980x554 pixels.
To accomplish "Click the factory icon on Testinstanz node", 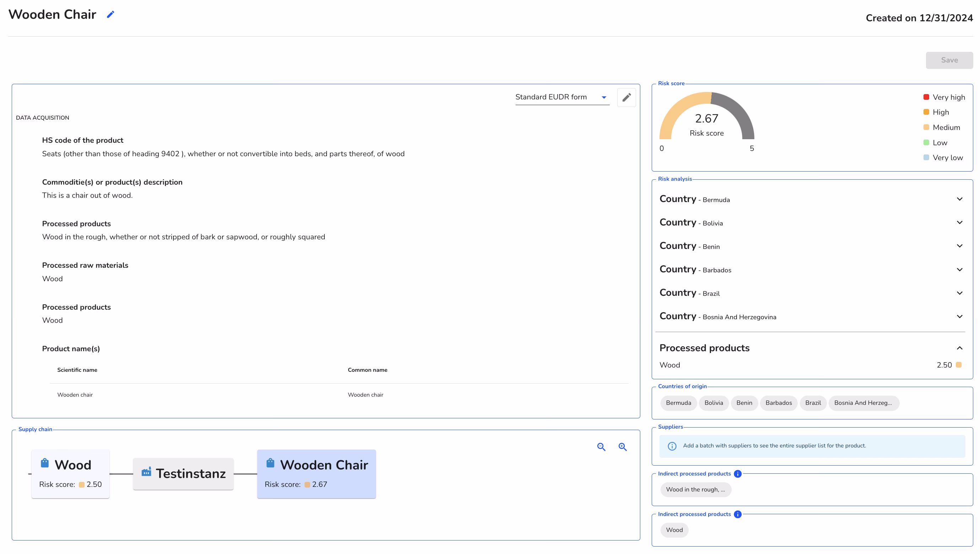I will point(146,472).
